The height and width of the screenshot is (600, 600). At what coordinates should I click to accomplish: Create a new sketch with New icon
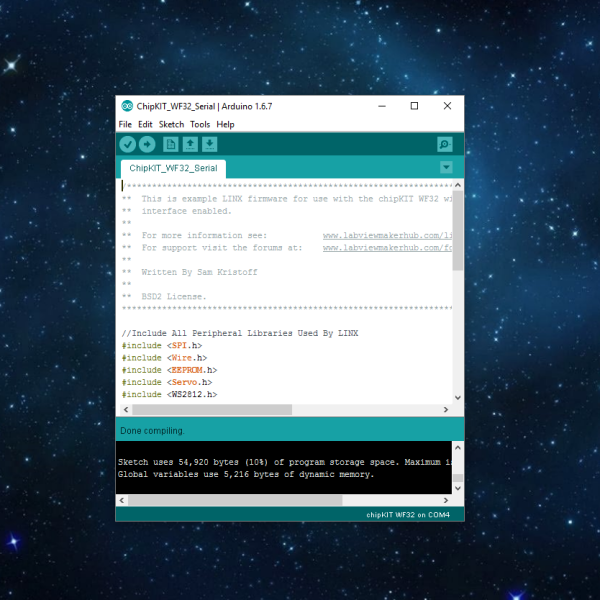point(171,144)
